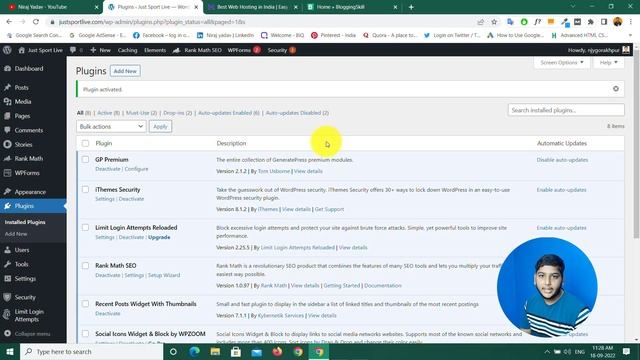This screenshot has height=360, width=640.
Task: Bookmark this page with the star icon
Action: 494,22
